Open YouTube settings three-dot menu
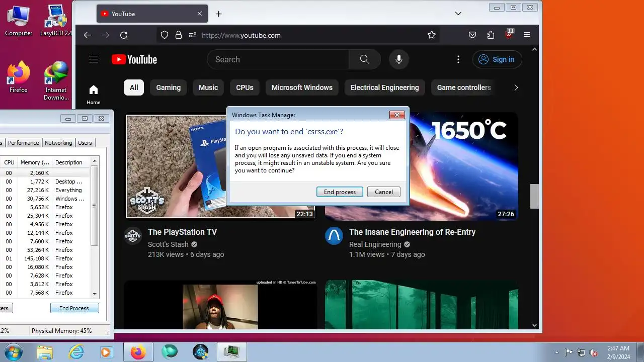The image size is (644, 362). pos(458,59)
